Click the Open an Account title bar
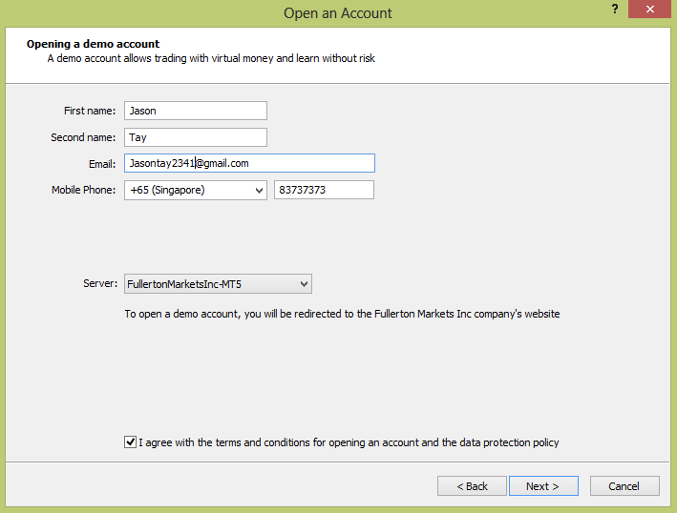 (x=337, y=13)
